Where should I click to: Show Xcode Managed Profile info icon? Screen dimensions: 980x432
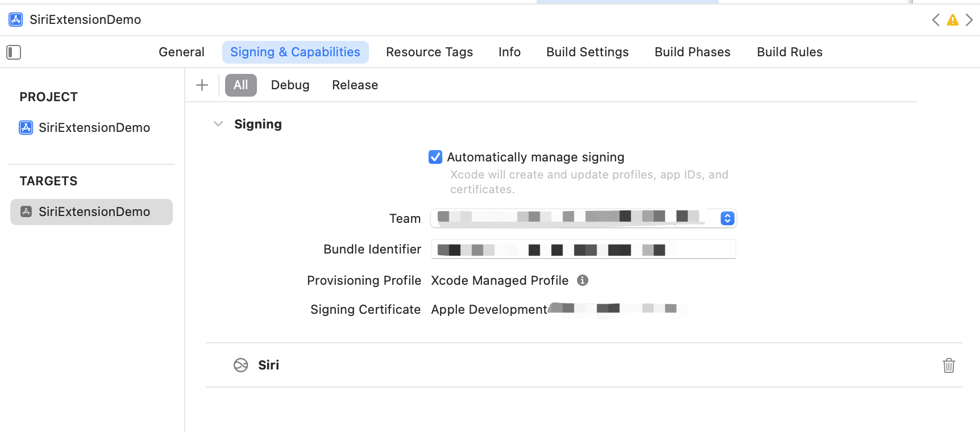pos(583,280)
